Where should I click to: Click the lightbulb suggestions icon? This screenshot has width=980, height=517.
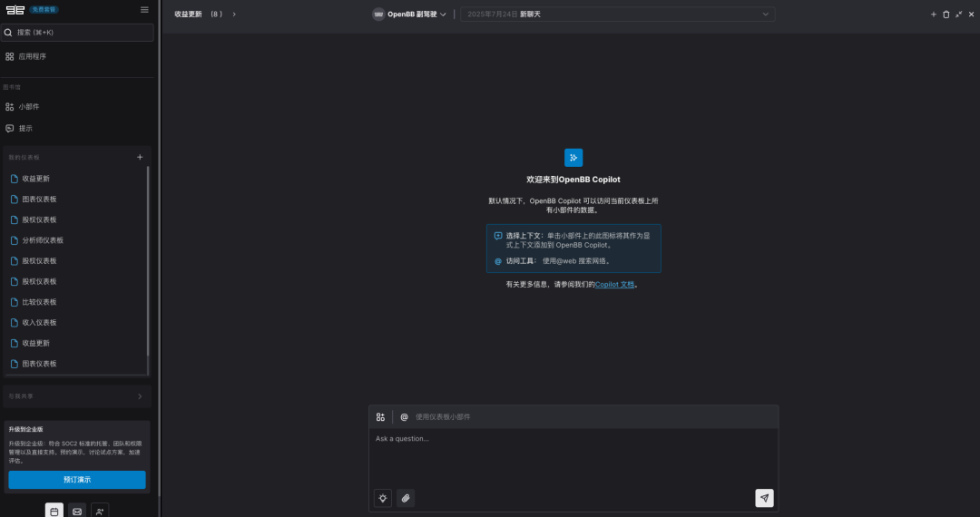pyautogui.click(x=383, y=498)
